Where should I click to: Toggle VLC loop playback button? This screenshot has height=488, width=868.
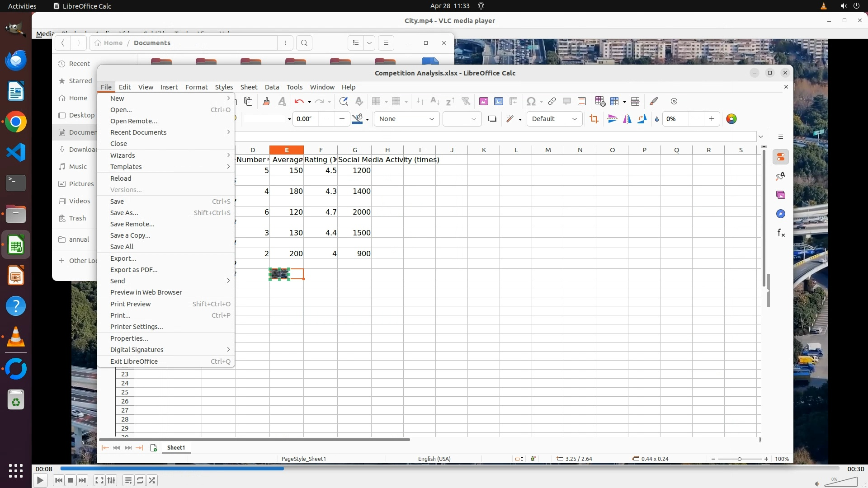point(140,480)
